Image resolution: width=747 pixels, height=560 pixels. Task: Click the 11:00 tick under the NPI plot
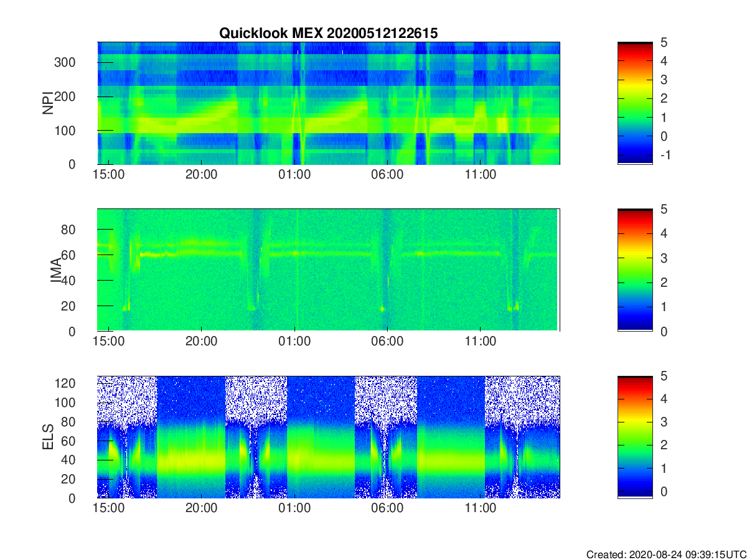pyautogui.click(x=481, y=175)
